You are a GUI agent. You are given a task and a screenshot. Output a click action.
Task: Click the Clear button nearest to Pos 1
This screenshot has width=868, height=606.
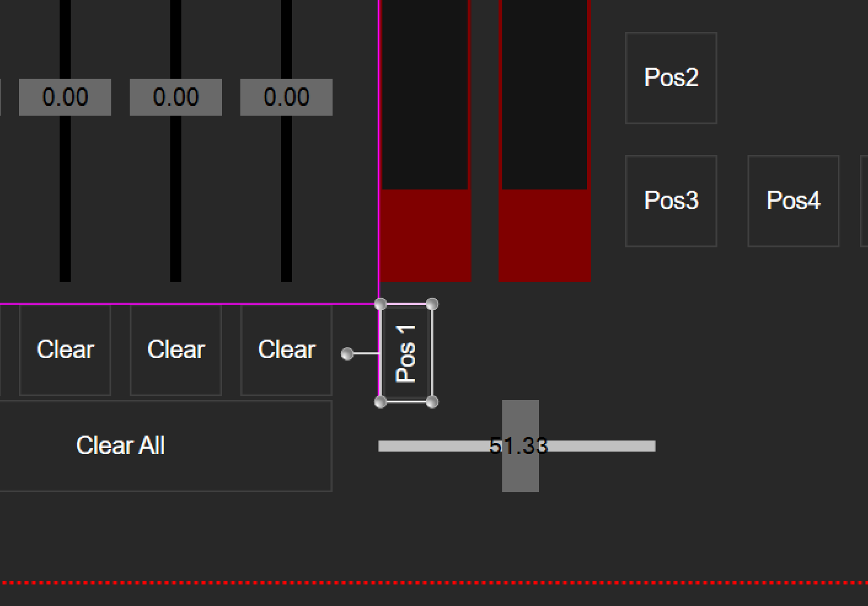click(x=286, y=349)
